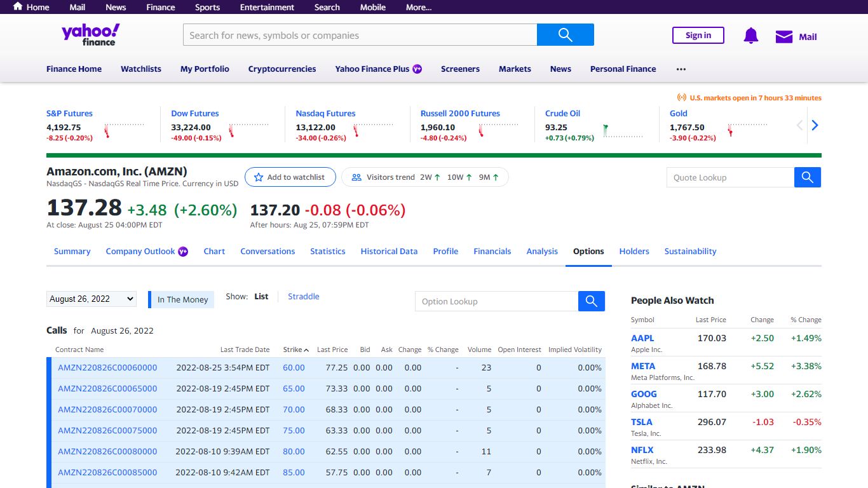This screenshot has height=488, width=868.
Task: Open the Analysis tab
Action: point(542,251)
